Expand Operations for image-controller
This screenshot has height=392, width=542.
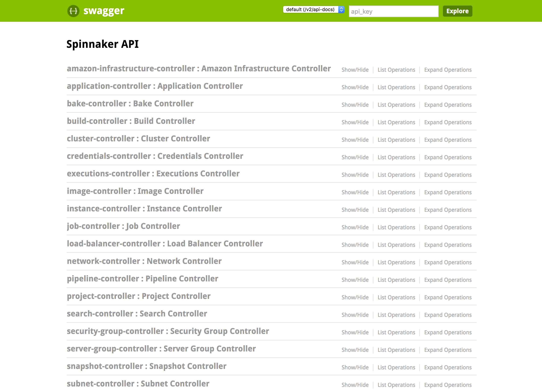click(x=448, y=192)
